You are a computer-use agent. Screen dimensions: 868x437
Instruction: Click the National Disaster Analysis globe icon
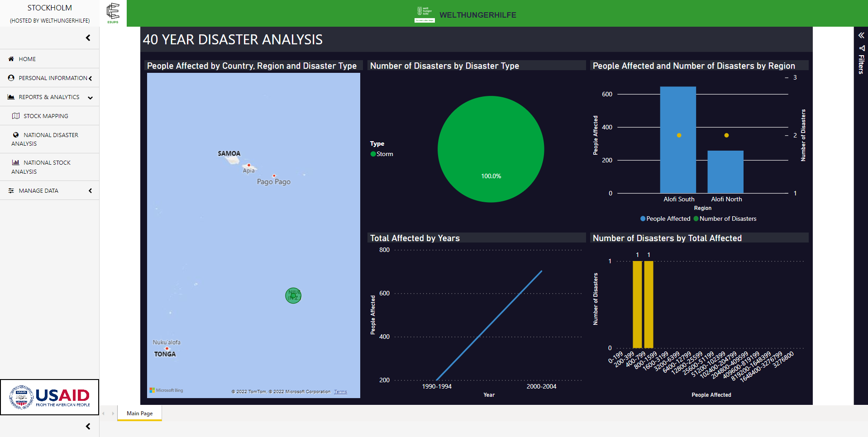click(x=16, y=135)
